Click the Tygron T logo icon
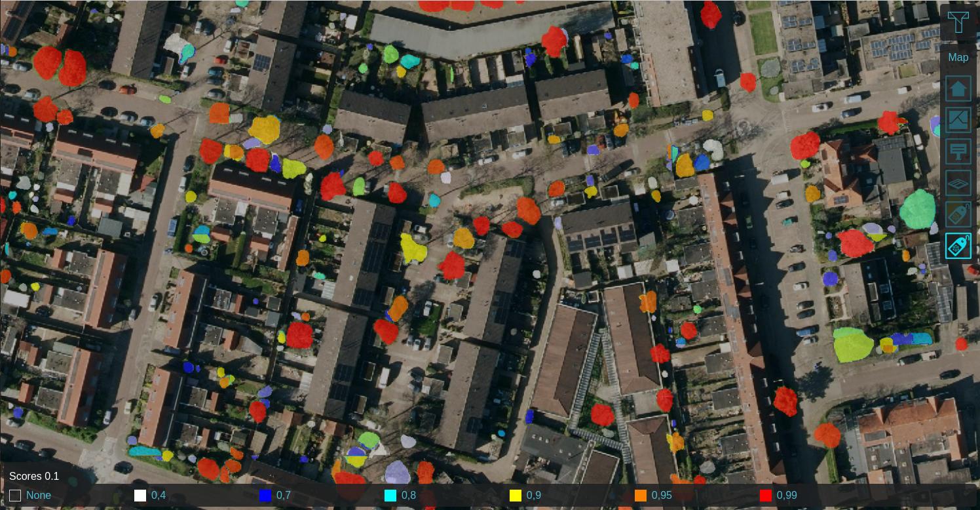The width and height of the screenshot is (980, 510). tap(958, 23)
